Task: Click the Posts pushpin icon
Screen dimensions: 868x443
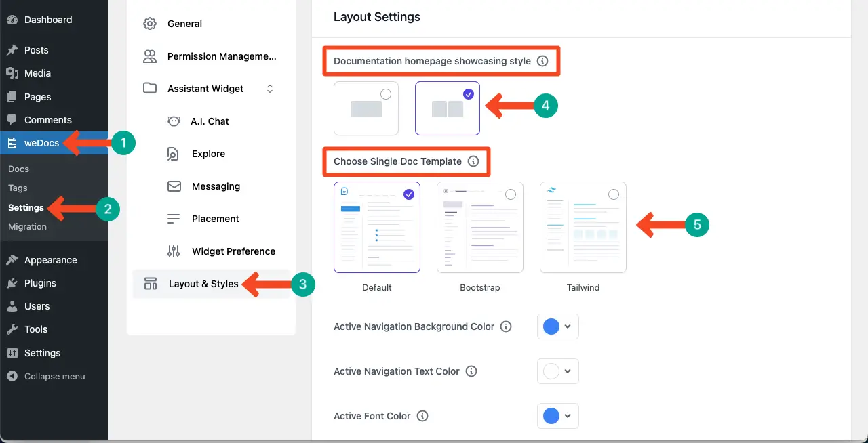Action: tap(12, 50)
